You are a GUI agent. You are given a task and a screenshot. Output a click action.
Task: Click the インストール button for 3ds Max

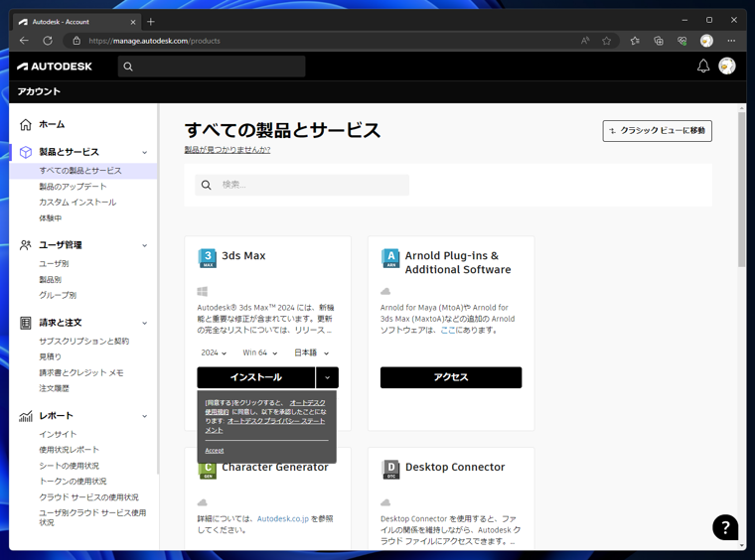point(256,377)
